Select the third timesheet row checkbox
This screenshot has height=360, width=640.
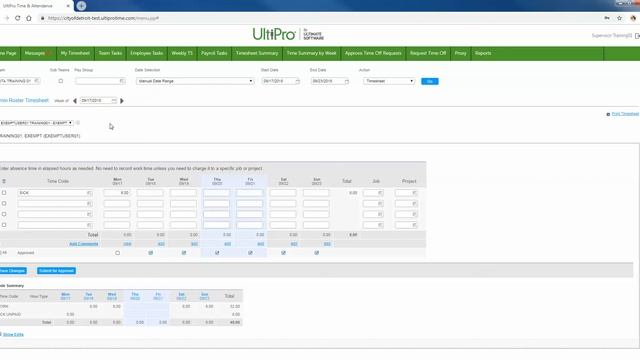click(4, 214)
